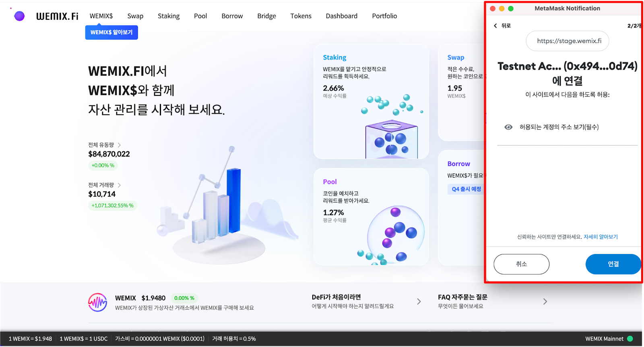Click the green network status indicator dot

pyautogui.click(x=630, y=339)
